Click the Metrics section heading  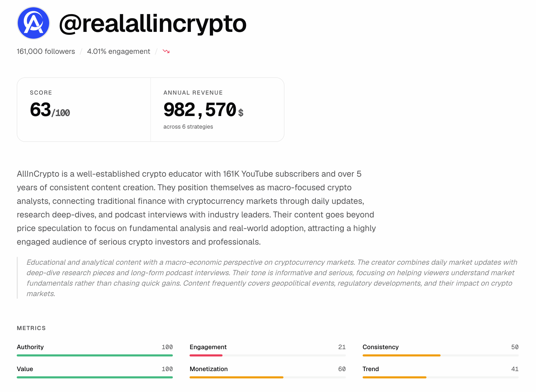click(x=31, y=328)
